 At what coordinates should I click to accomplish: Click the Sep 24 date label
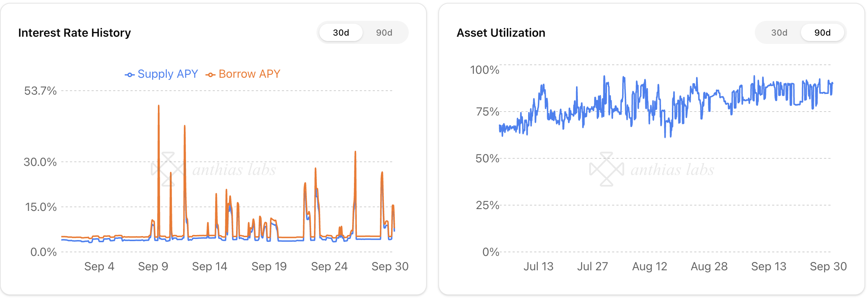[329, 266]
